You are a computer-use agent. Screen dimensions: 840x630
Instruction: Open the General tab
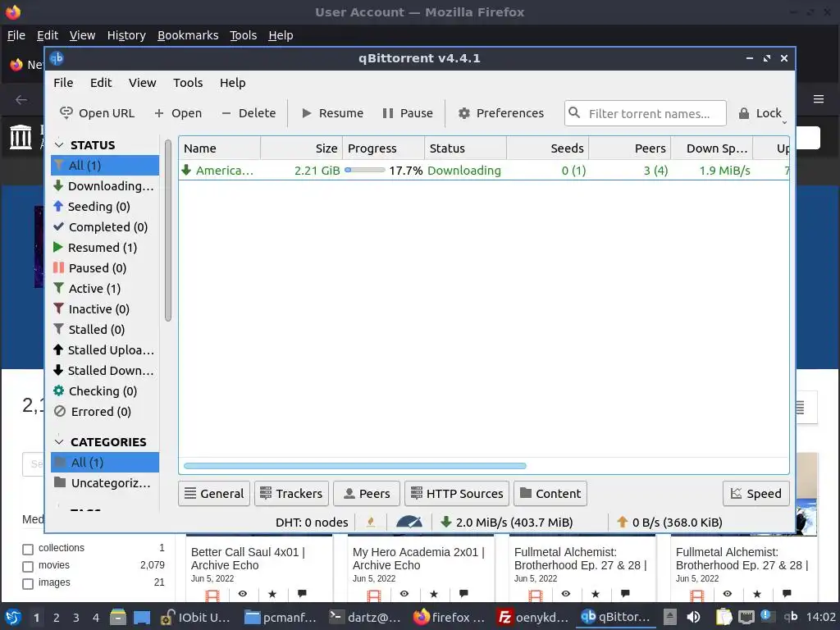coord(214,493)
